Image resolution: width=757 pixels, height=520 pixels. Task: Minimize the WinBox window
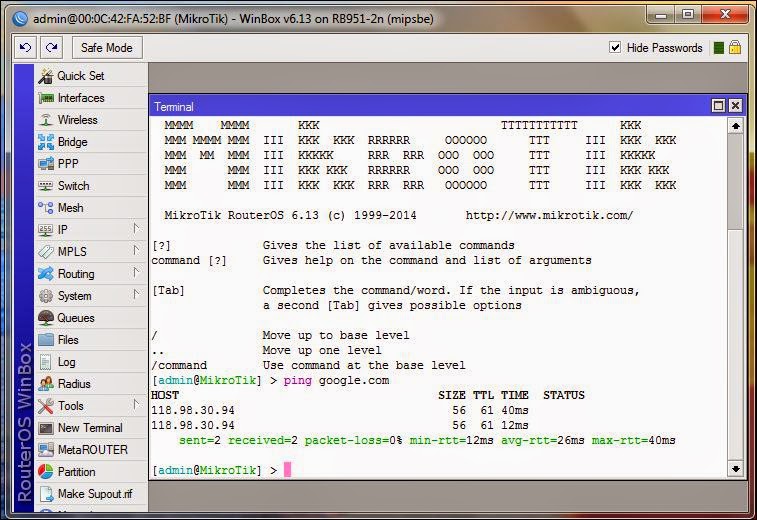661,14
